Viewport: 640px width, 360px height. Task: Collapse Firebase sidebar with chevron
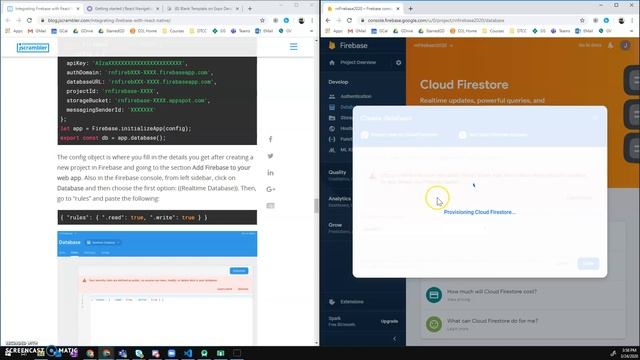point(394,338)
